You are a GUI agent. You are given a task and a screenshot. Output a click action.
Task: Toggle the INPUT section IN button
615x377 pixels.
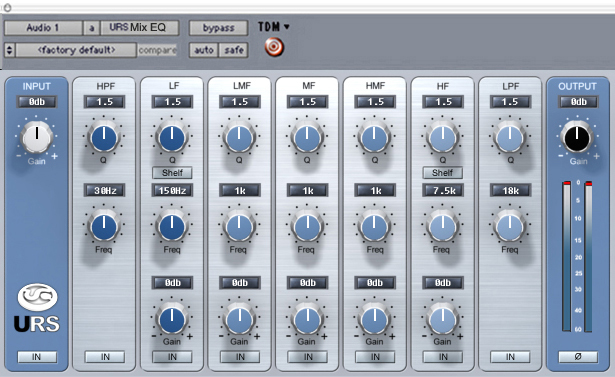(37, 357)
